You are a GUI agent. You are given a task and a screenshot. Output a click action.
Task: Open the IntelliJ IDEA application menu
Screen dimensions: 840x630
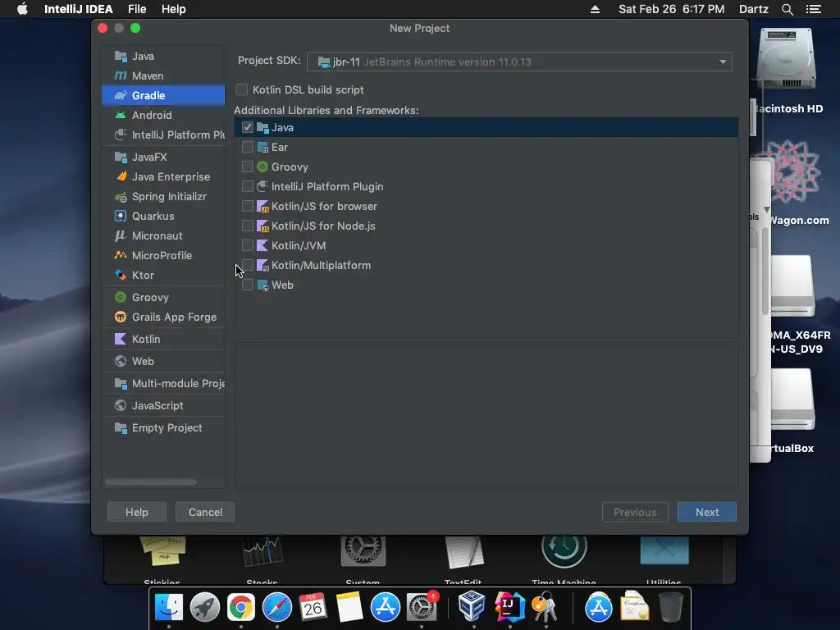(78, 9)
